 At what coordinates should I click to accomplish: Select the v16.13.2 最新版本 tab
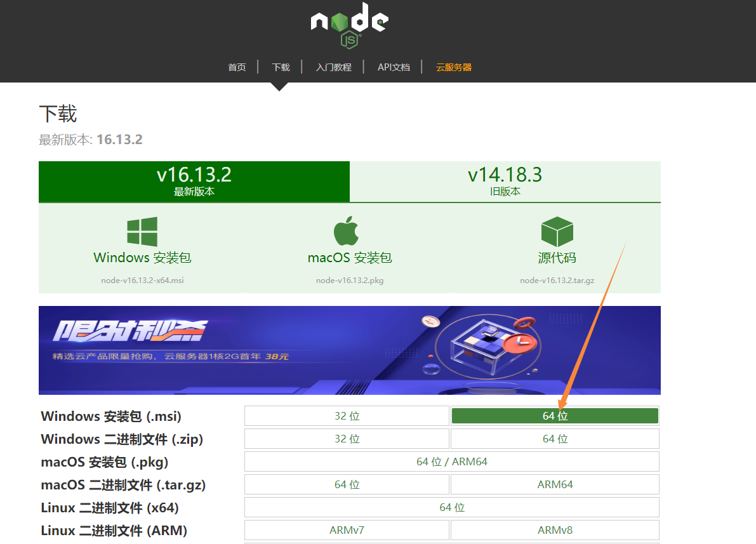194,182
